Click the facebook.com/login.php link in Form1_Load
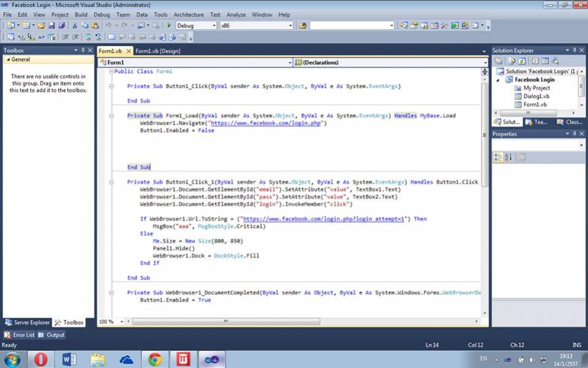This screenshot has width=588, height=368. click(x=265, y=123)
